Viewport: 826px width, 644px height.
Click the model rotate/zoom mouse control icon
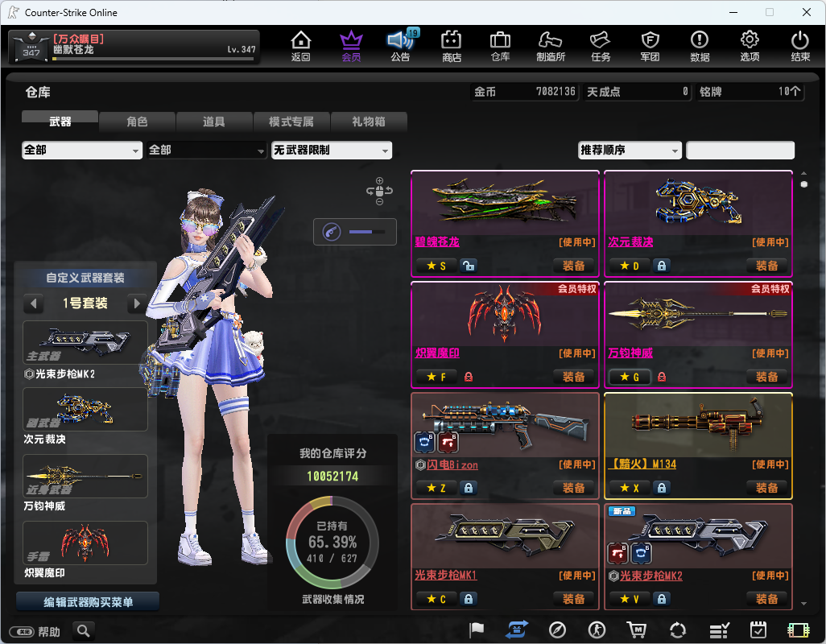click(x=379, y=191)
